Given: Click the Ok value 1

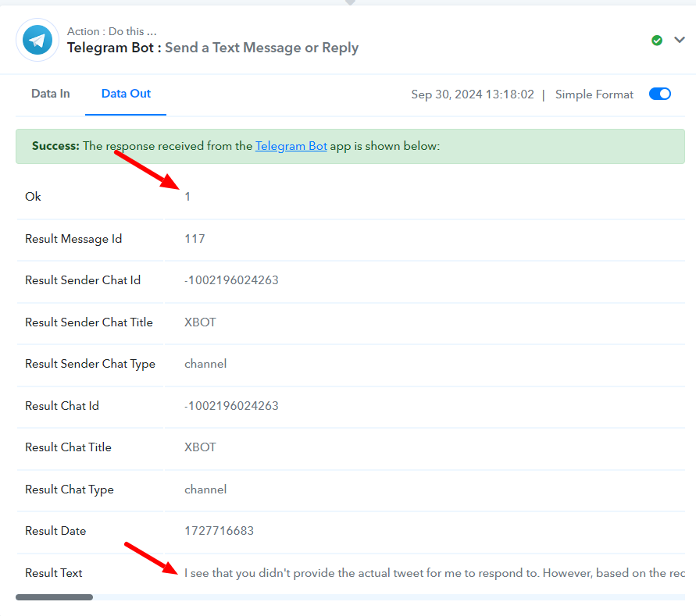Looking at the screenshot, I should [x=187, y=197].
